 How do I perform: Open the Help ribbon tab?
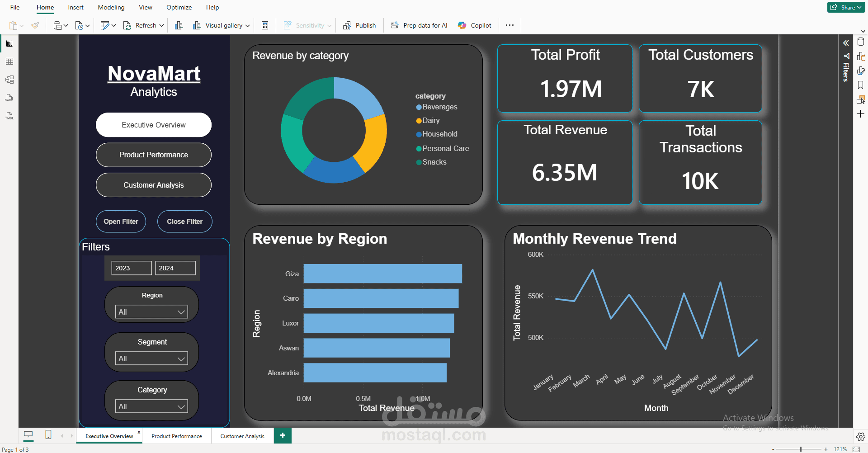212,7
